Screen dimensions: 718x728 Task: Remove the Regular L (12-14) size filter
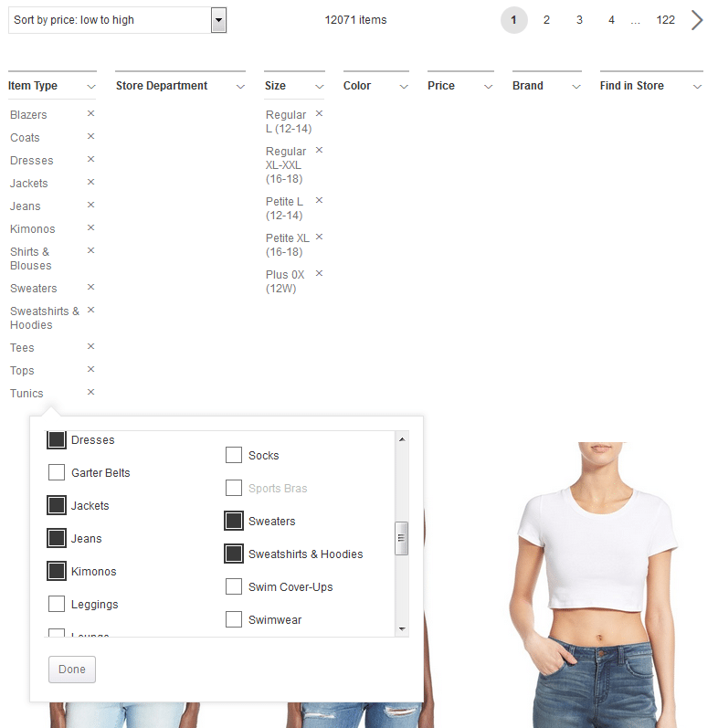[x=319, y=114]
